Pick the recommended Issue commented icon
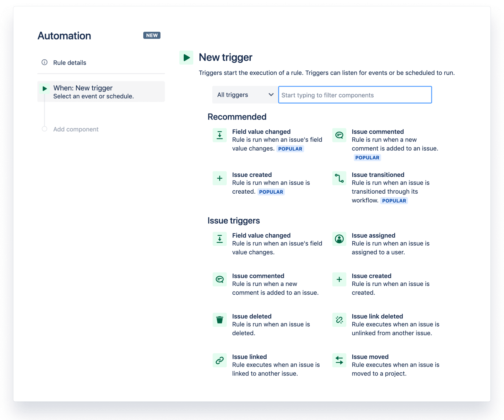 (x=339, y=135)
